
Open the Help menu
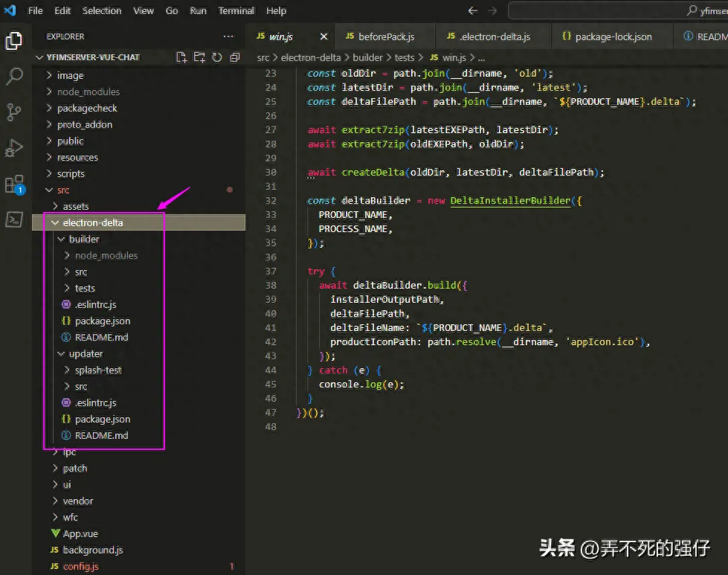tap(276, 10)
